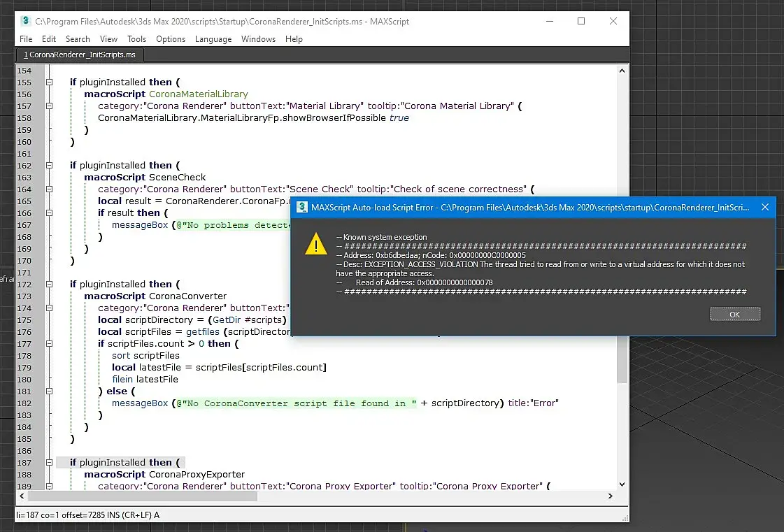The height and width of the screenshot is (532, 784).
Task: Click the vertical scrollbar down arrow
Action: [x=622, y=484]
